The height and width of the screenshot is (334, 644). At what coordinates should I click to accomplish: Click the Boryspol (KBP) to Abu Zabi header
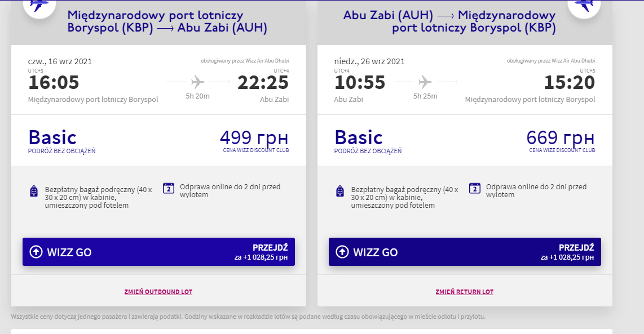coord(167,22)
